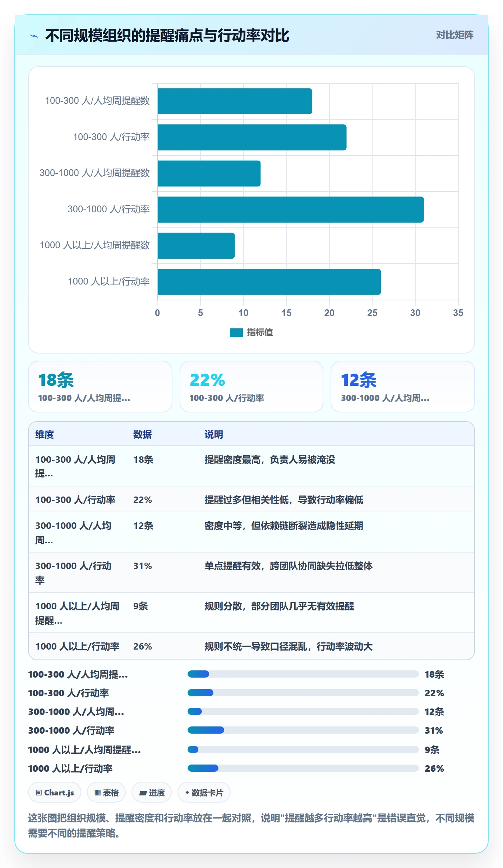Viewport: 503px width, 868px height.
Task: Select table cell 提醒过多但相关性低，导致行动率偏低
Action: 284,500
